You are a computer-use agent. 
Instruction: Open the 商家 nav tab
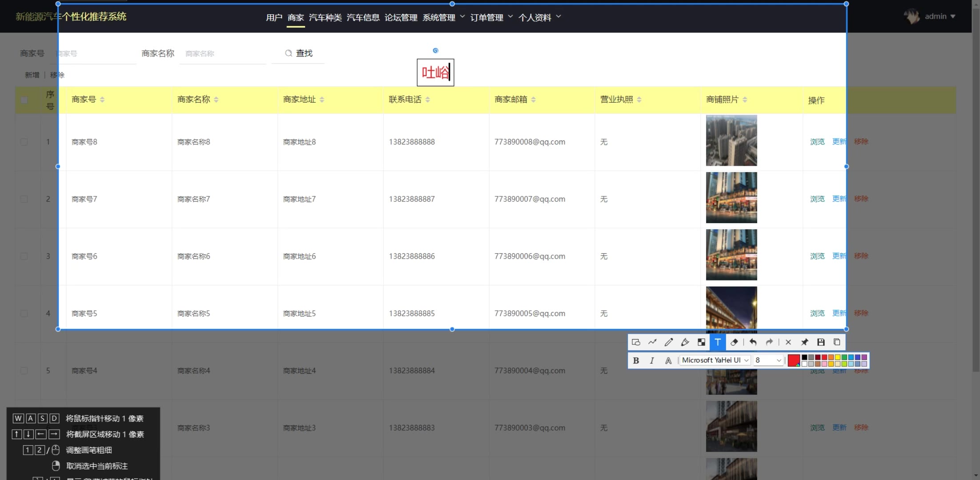[x=296, y=17]
